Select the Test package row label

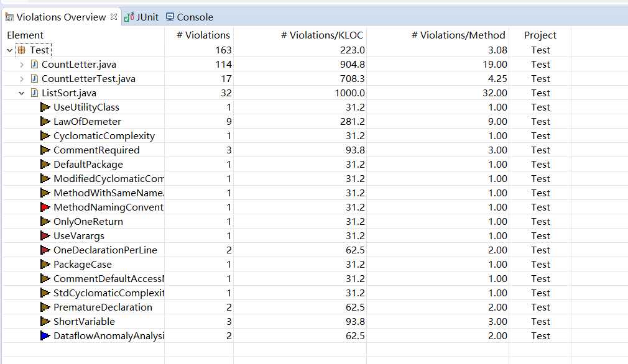[x=39, y=50]
